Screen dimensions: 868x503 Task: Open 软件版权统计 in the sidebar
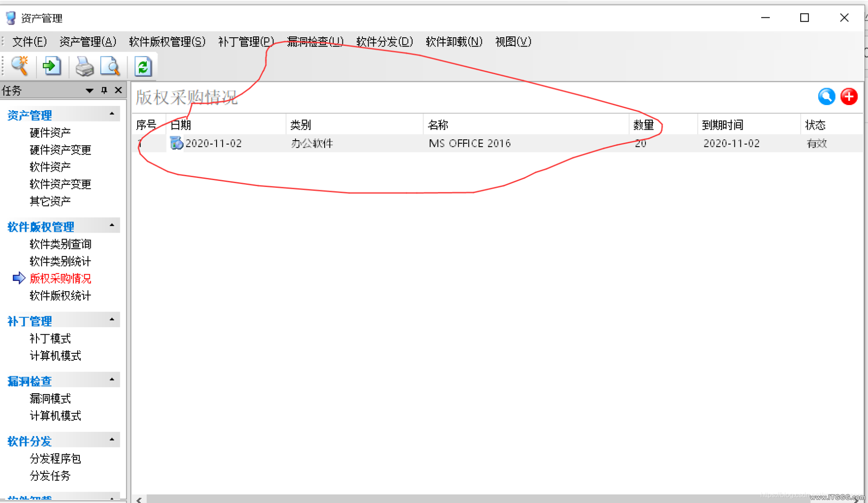[x=60, y=296]
